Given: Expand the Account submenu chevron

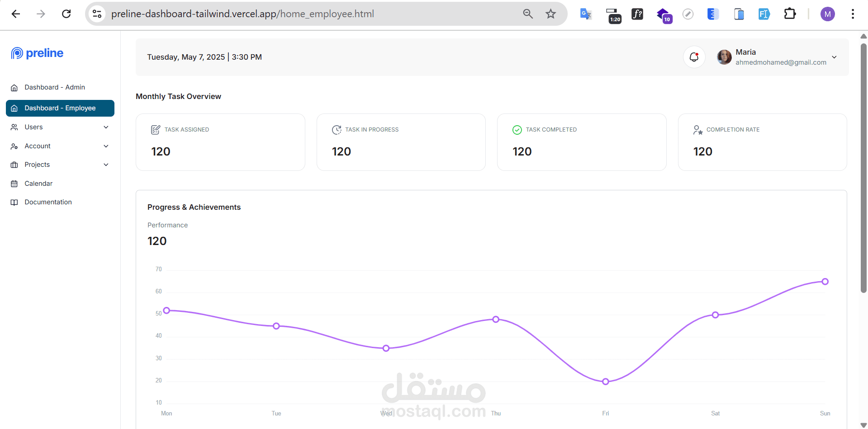Looking at the screenshot, I should click(x=106, y=146).
